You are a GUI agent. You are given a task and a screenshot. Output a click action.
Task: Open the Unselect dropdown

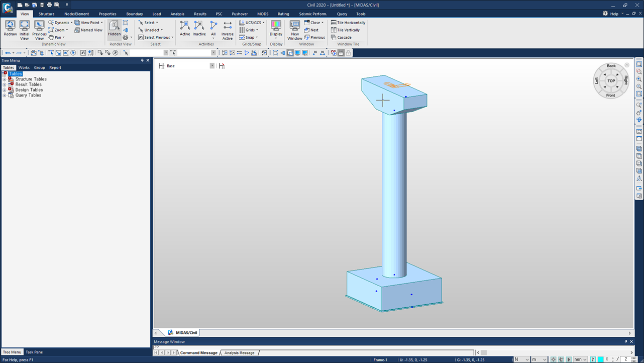[150, 30]
